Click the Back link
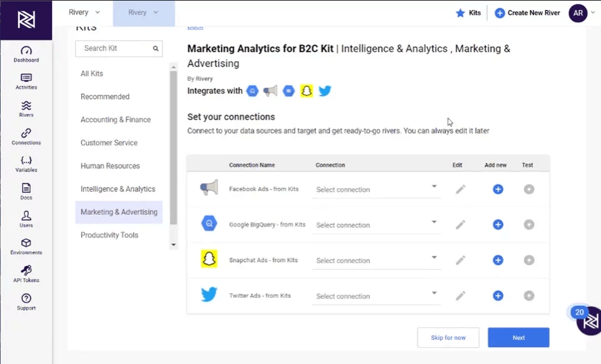This screenshot has width=601, height=364. click(195, 27)
